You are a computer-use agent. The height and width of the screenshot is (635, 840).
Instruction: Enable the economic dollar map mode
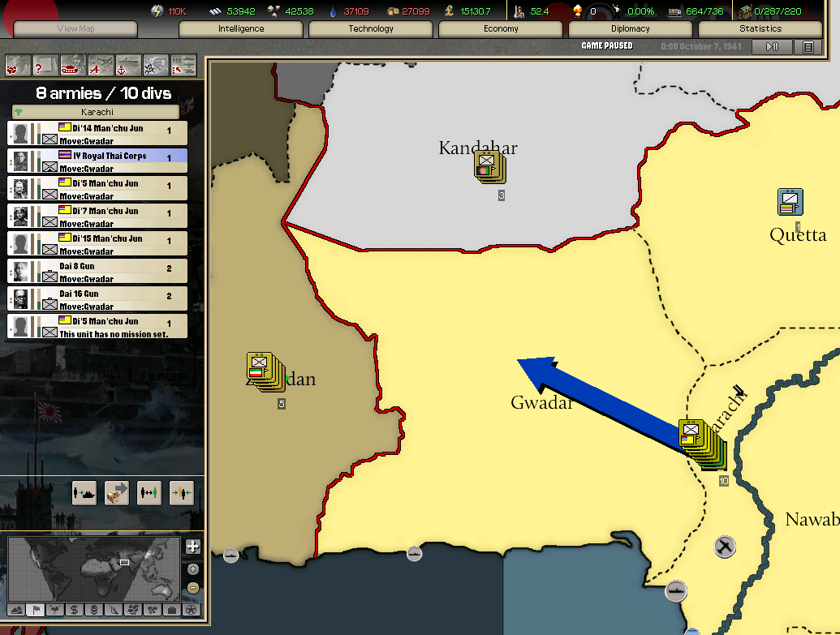coord(74,609)
